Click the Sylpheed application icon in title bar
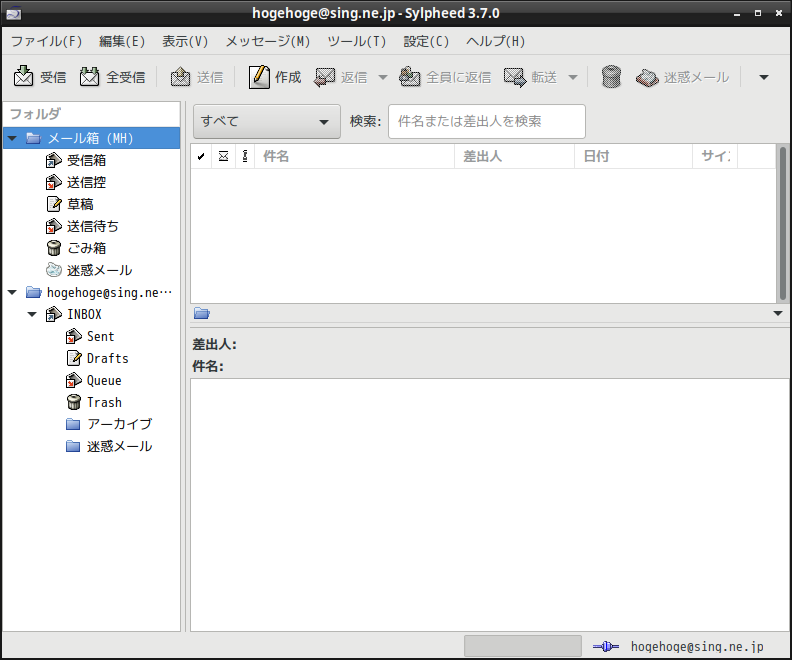This screenshot has height=660, width=792. coord(14,13)
